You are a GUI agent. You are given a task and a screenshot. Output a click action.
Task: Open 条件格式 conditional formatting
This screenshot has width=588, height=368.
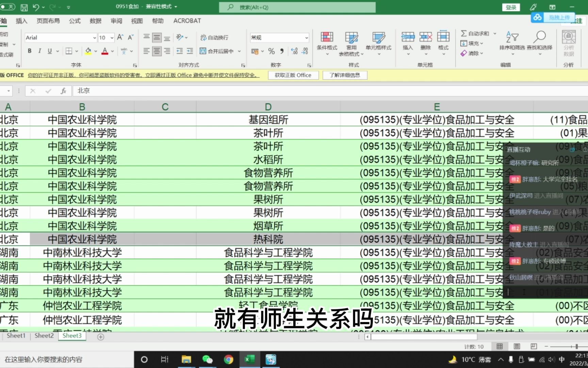pyautogui.click(x=327, y=43)
